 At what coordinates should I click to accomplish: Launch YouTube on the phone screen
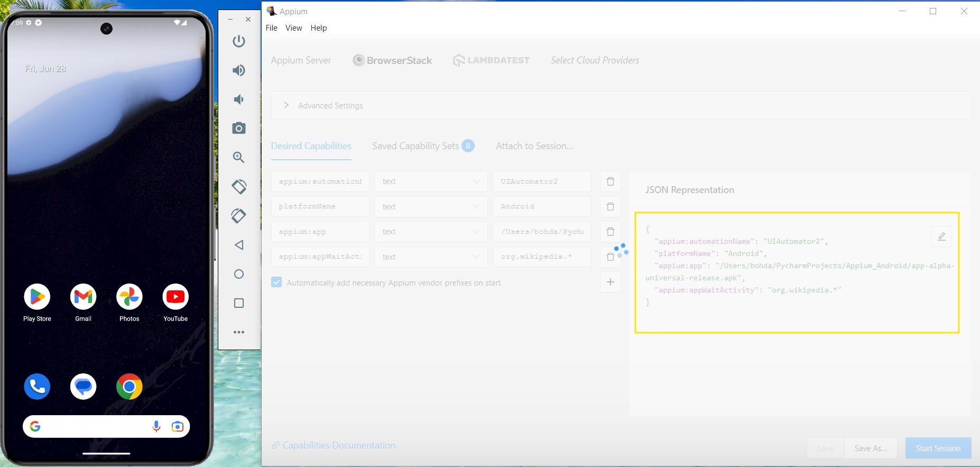pos(175,297)
